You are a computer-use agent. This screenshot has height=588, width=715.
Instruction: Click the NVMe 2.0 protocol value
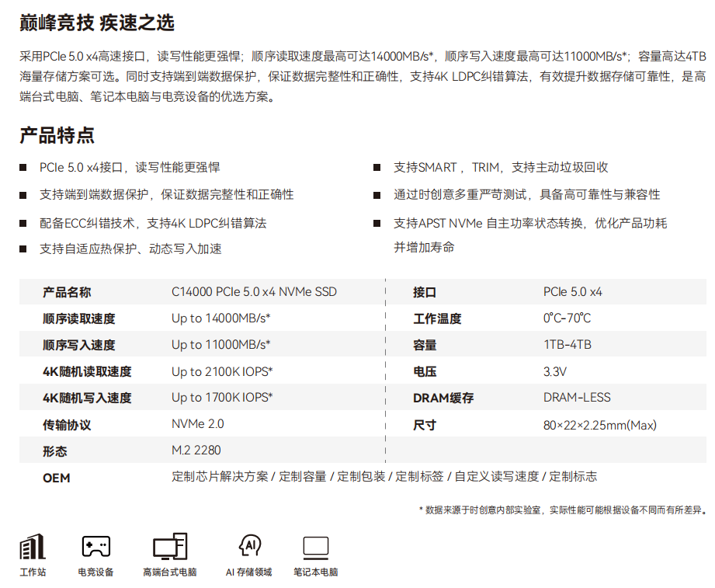197,424
